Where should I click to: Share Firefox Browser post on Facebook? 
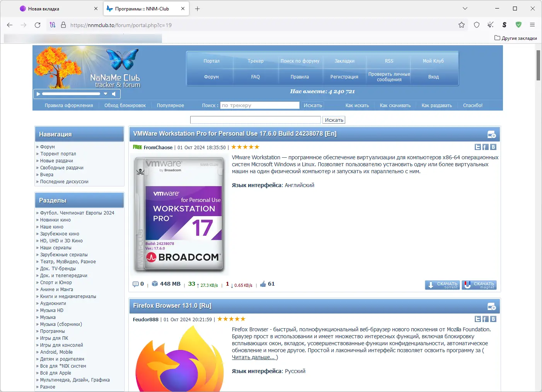486,319
